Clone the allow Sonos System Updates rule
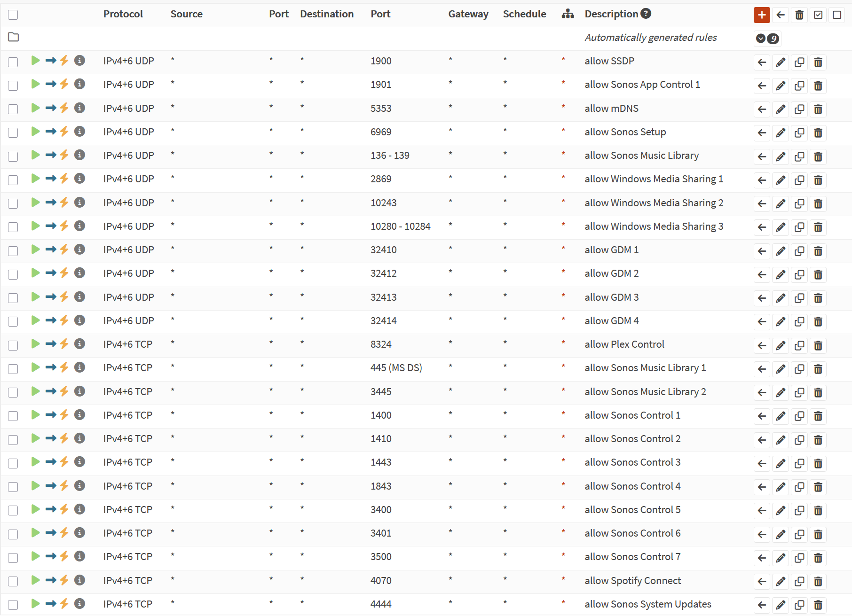 click(x=799, y=605)
